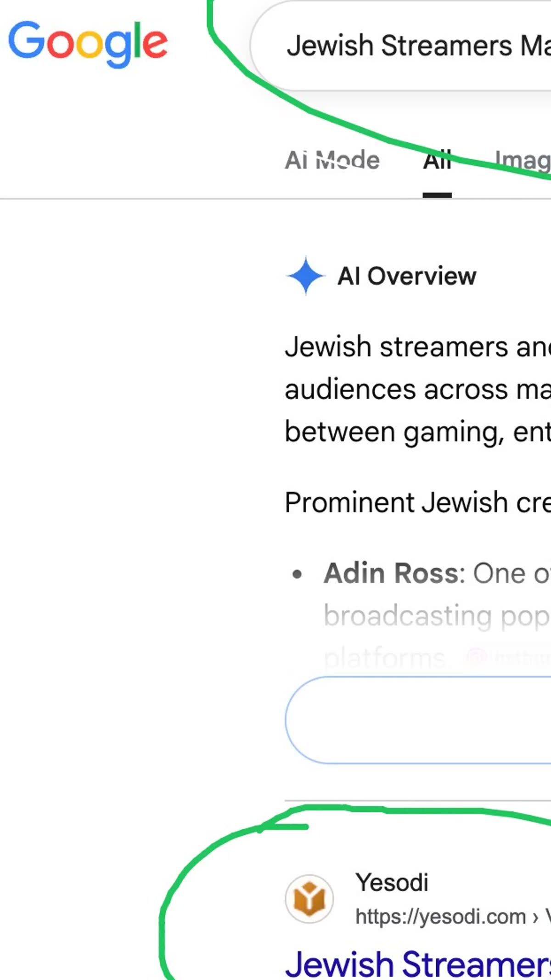Click the audiences across text line

click(x=418, y=389)
